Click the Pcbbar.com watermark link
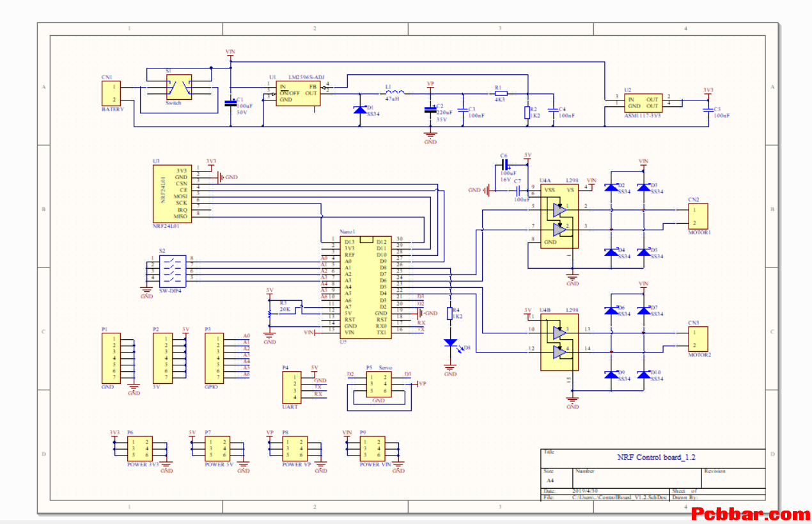This screenshot has height=524, width=812. [x=751, y=513]
